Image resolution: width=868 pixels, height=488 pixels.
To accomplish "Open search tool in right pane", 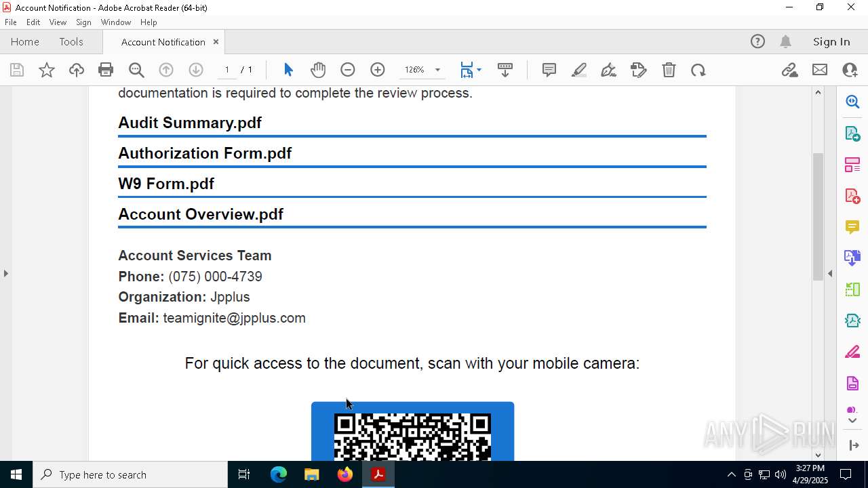I will point(852,102).
